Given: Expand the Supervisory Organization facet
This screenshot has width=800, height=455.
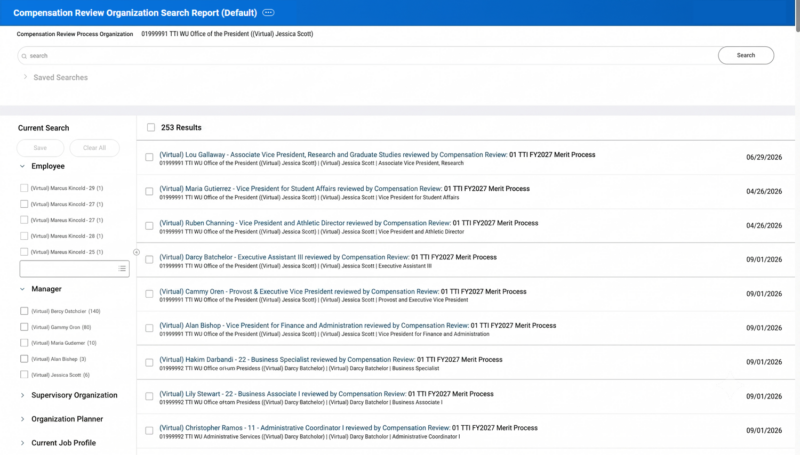Looking at the screenshot, I should tap(22, 395).
